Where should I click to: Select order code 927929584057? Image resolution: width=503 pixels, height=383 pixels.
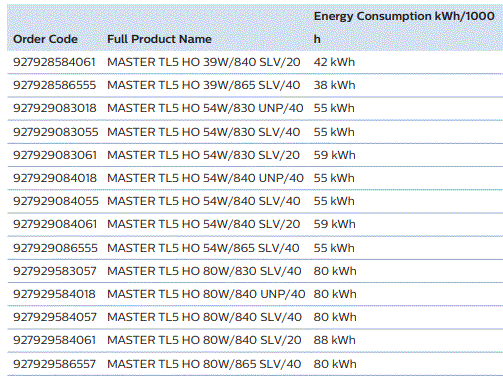coord(55,317)
